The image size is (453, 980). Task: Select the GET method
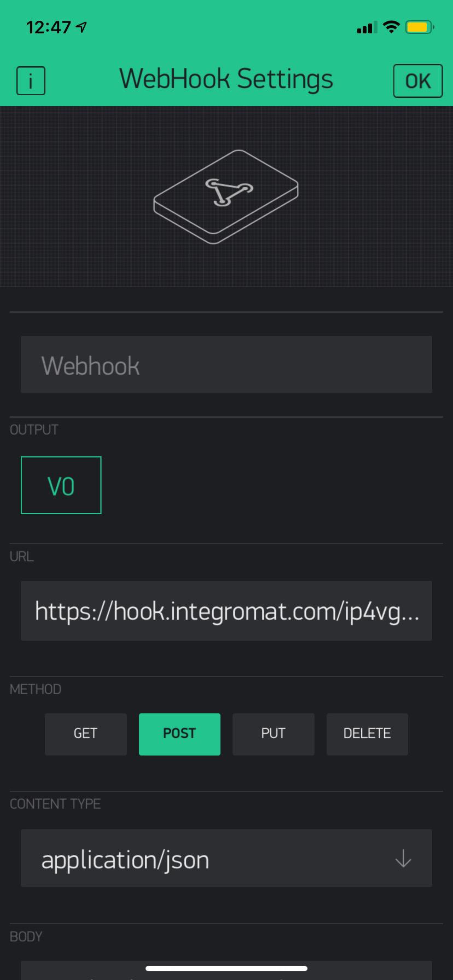(x=86, y=734)
